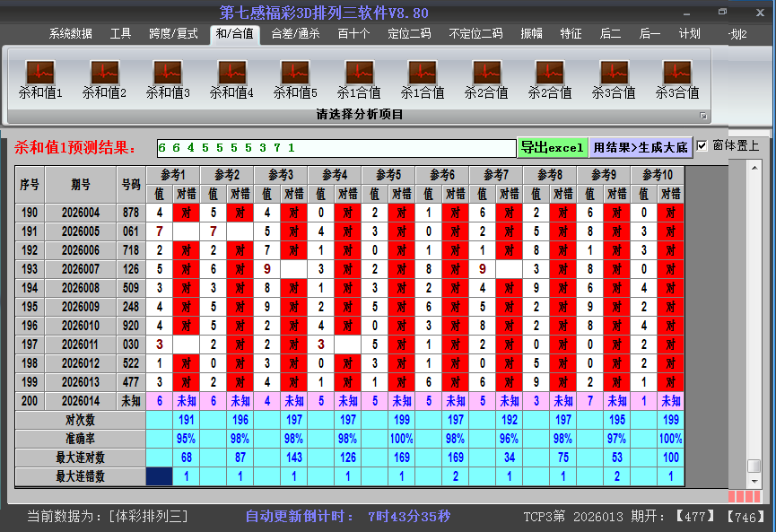Click the 期号 column header

click(x=81, y=184)
